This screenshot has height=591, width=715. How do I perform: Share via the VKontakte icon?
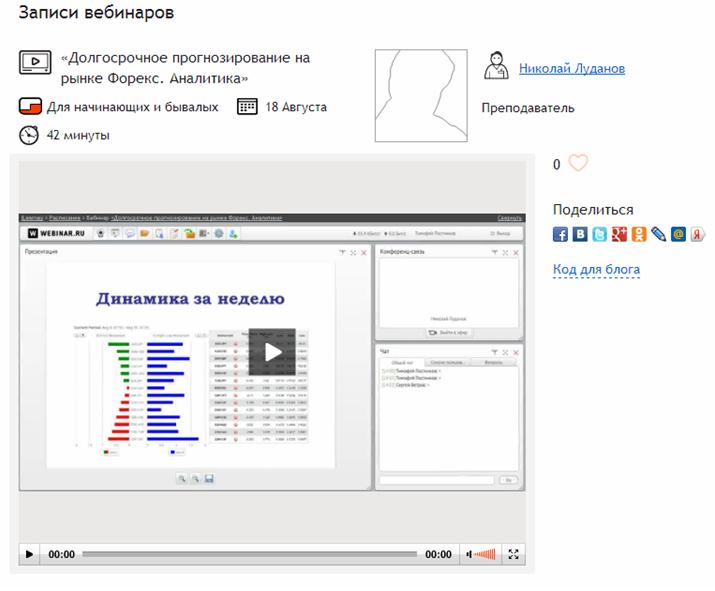point(580,234)
